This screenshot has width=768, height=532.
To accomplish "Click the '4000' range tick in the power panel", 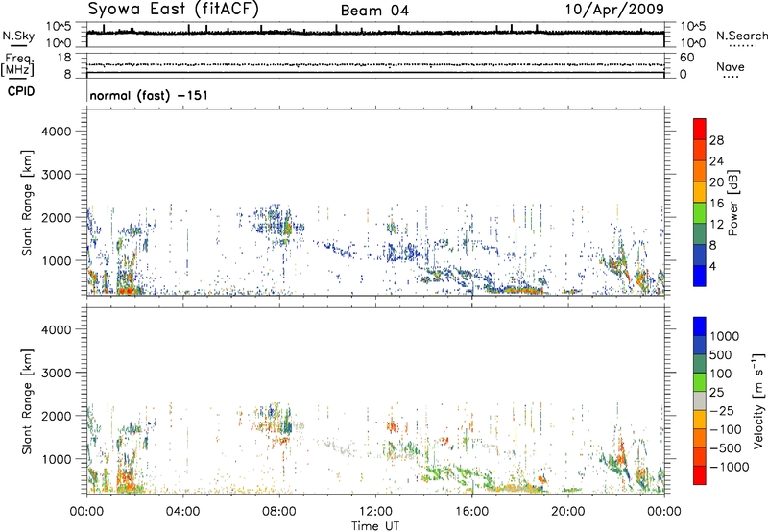I will [57, 132].
